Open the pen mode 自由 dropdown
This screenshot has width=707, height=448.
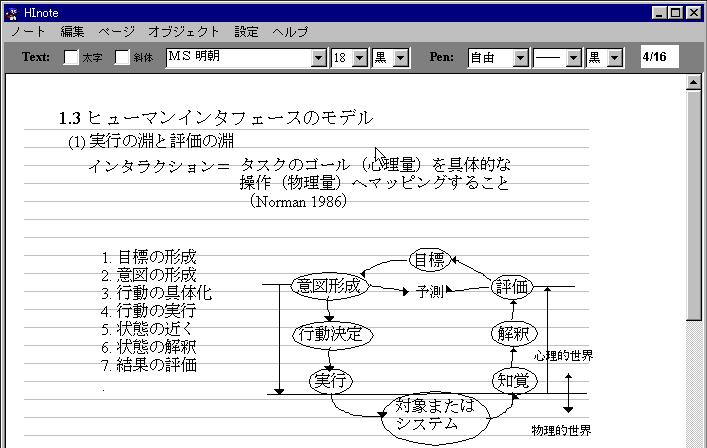click(x=520, y=58)
